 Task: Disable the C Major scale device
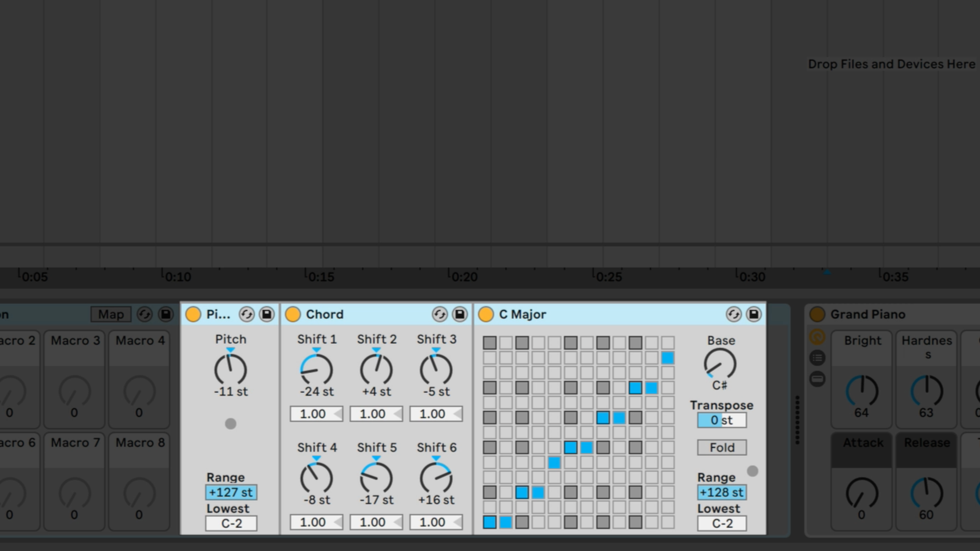[486, 314]
